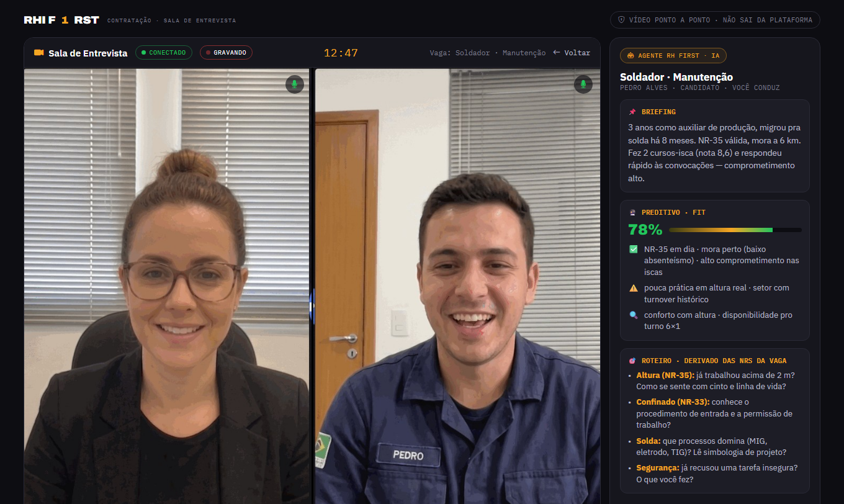844x504 pixels.
Task: Click Pedro's candidate video feed
Action: [457, 286]
